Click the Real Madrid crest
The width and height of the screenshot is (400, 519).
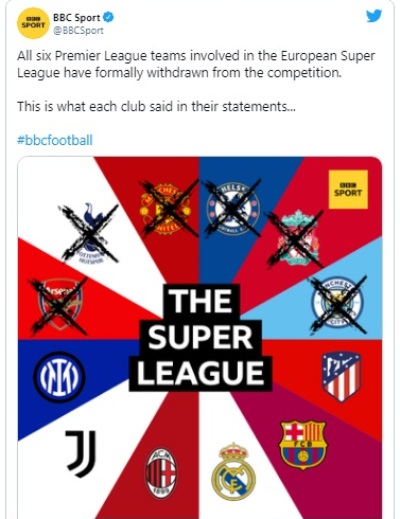pos(233,471)
